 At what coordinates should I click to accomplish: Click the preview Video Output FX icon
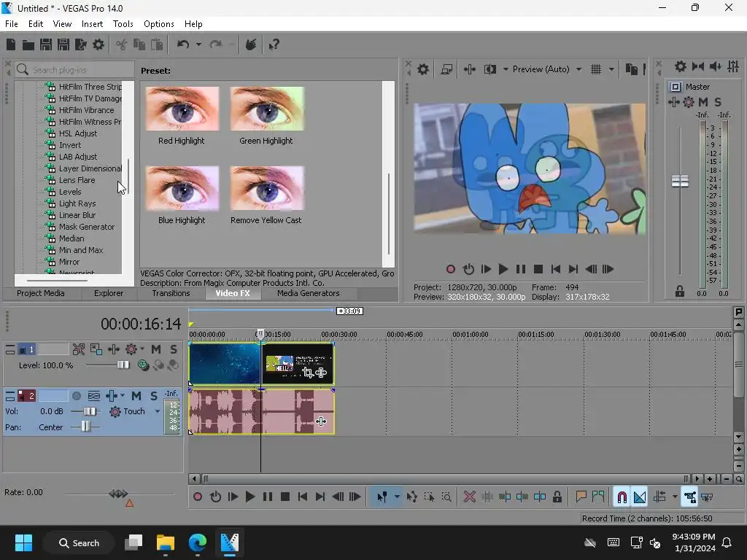click(470, 69)
